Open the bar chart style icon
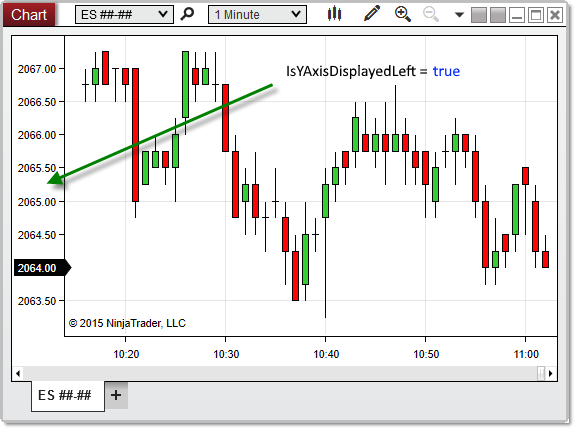575x429 pixels. pyautogui.click(x=334, y=14)
